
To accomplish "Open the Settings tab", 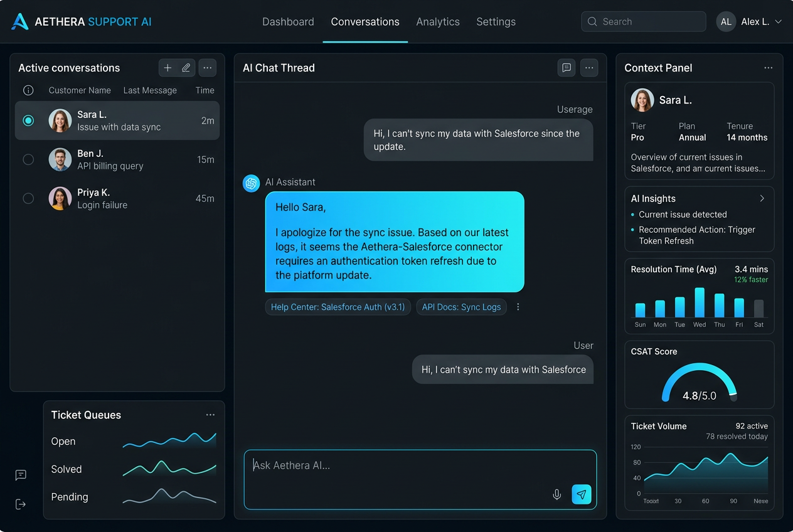I will (496, 21).
